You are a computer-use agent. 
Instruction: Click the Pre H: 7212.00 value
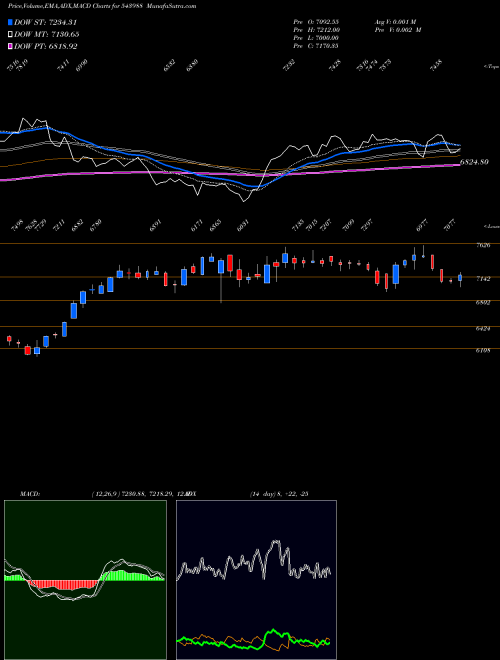click(x=316, y=29)
